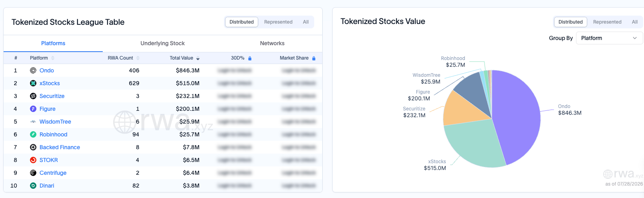Open the STOKR platform link

(49, 160)
